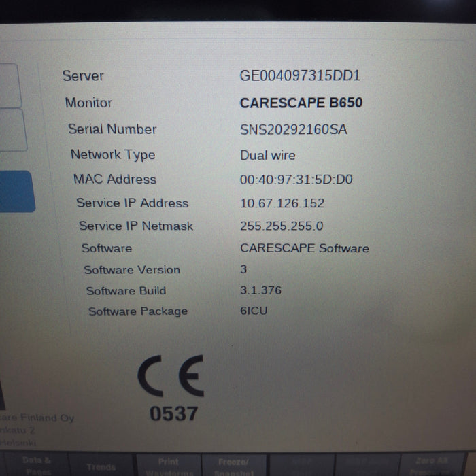
Task: Click the Software Build label
Action: [x=126, y=290]
